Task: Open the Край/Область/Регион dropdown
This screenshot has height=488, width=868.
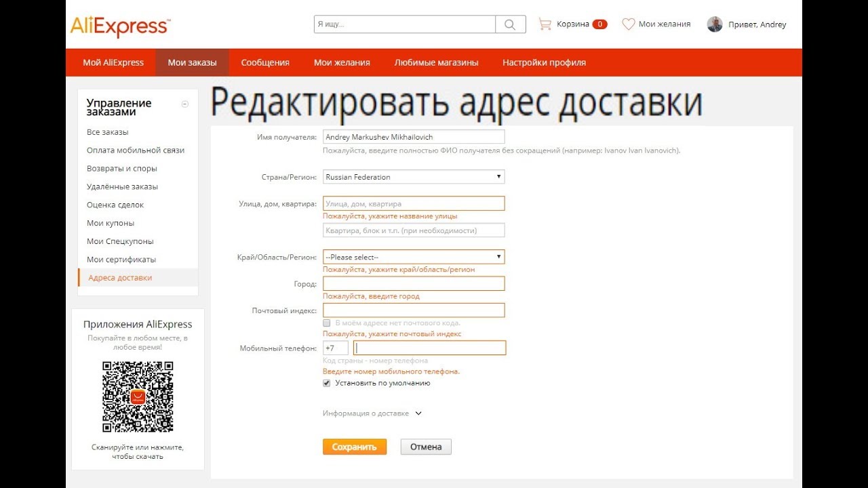Action: [x=414, y=257]
